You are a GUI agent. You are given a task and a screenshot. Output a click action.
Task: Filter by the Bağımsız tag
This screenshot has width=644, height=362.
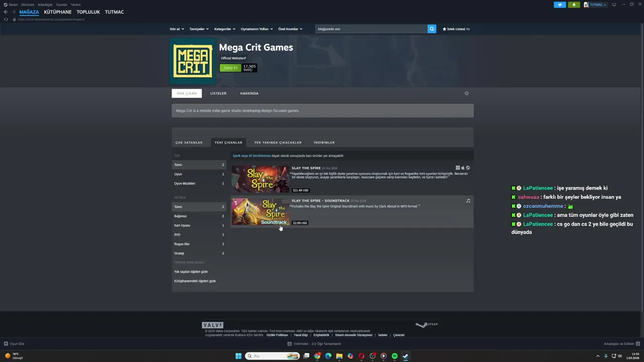199,216
